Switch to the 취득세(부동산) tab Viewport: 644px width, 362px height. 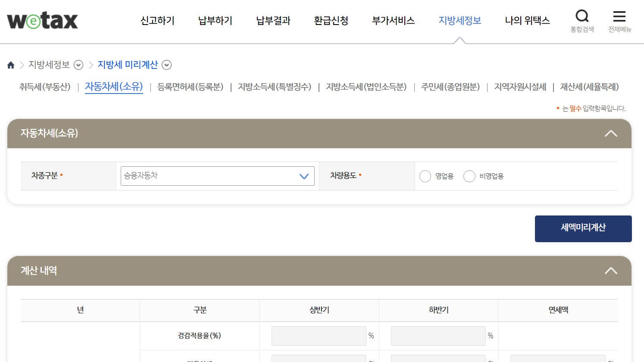click(45, 87)
